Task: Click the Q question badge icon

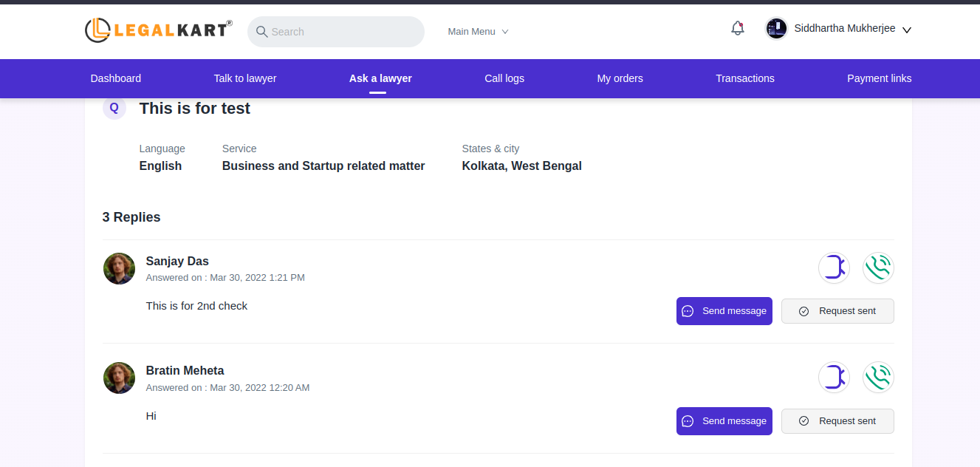Action: pos(114,108)
